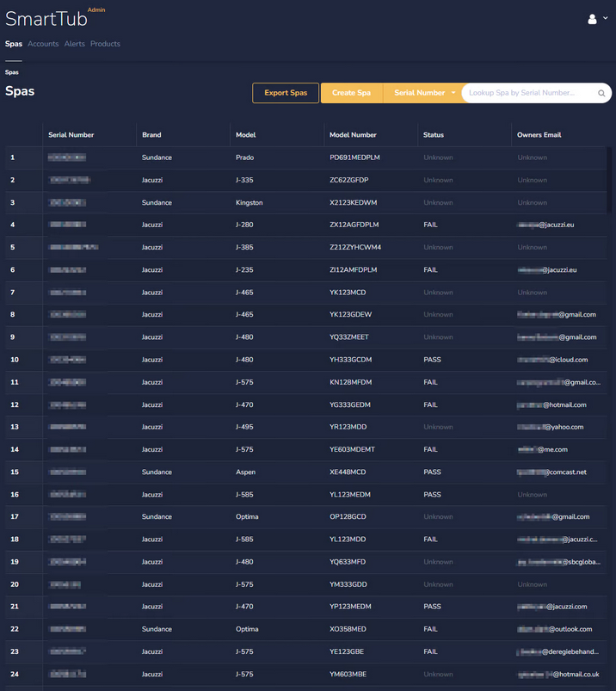
Task: Select model number YM333GDD
Action: [x=348, y=584]
